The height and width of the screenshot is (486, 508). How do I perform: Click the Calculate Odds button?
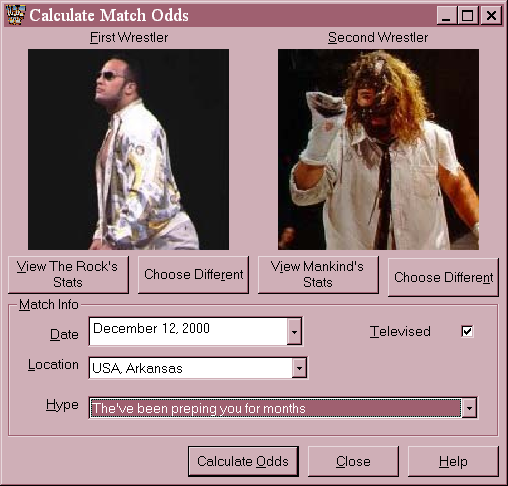[x=243, y=461]
